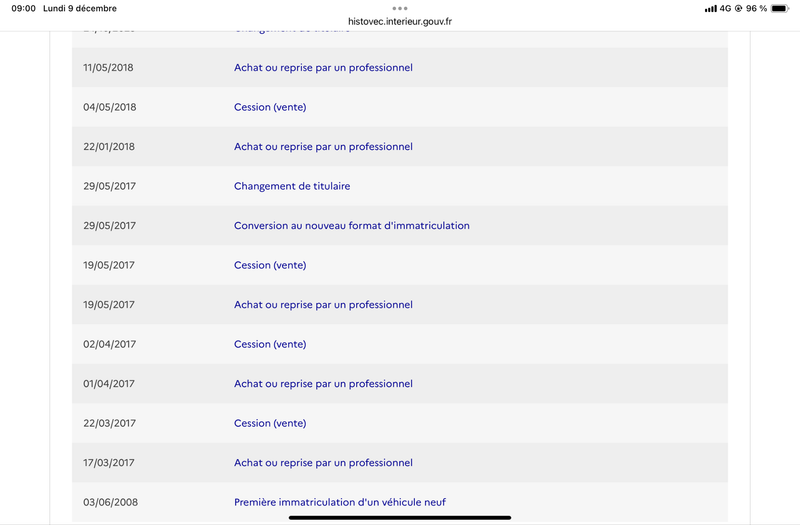Open the 22/01/2018 Achat ou reprise entry
This screenshot has height=525, width=800.
tap(323, 146)
